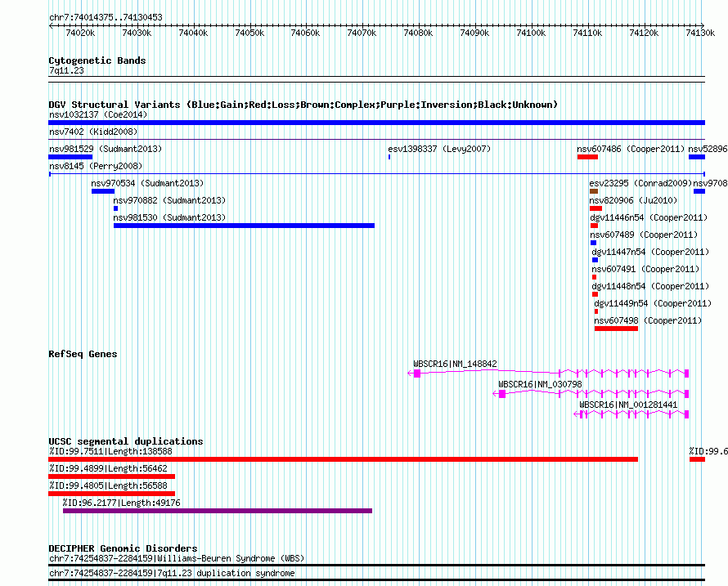Click the 74080k ruler tick label
Viewport: 728px width, 586px height.
coord(418,33)
